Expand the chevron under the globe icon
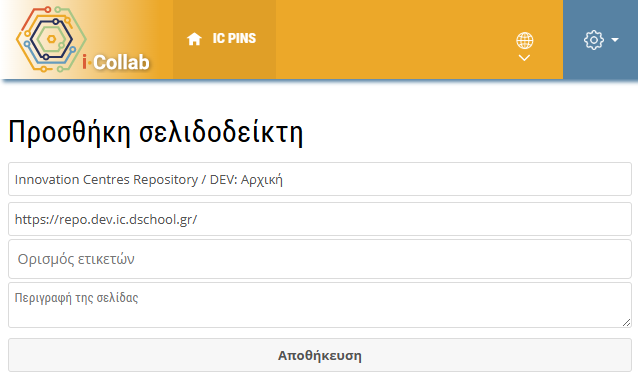Viewport: 638px width, 380px height. click(x=524, y=58)
